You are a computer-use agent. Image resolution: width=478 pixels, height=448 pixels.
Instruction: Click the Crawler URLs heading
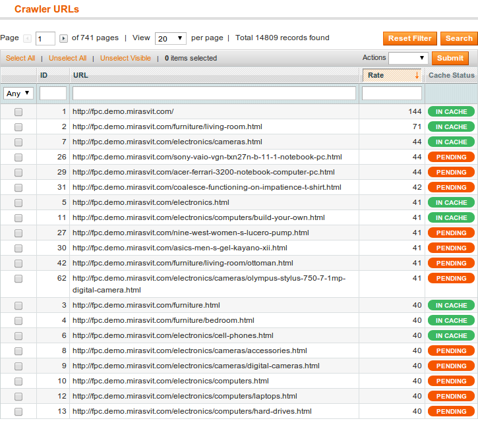(47, 9)
